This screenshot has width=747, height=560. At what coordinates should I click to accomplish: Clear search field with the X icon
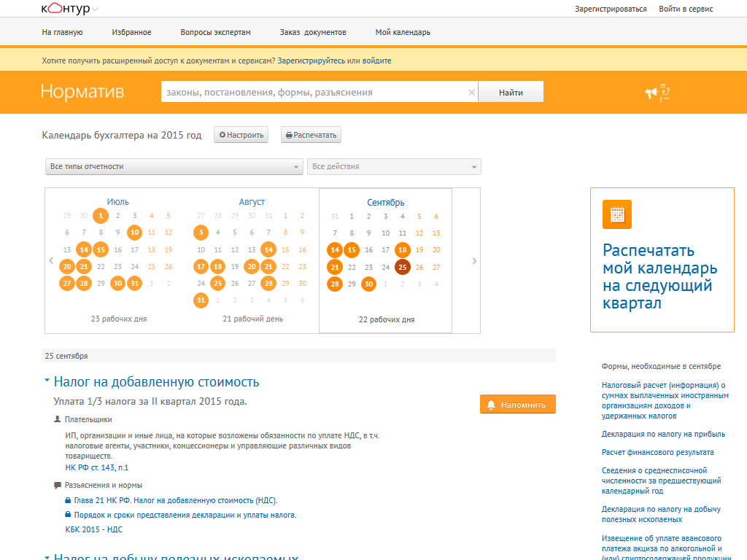coord(472,93)
